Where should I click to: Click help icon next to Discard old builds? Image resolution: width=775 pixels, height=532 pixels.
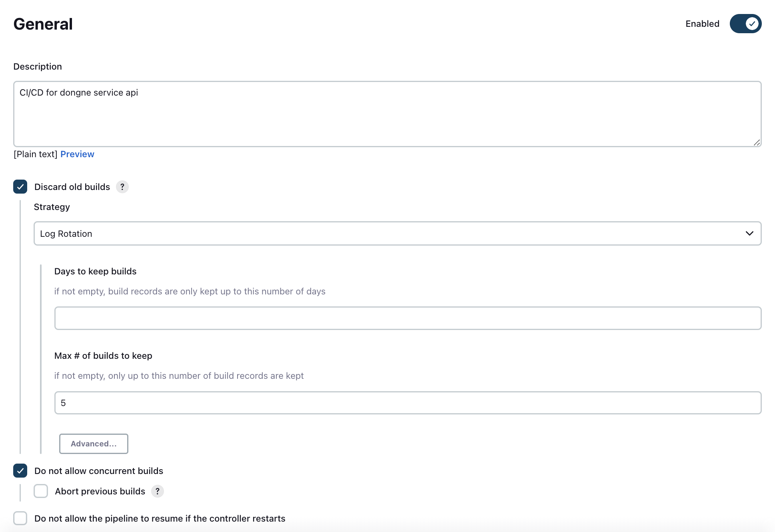coord(122,187)
